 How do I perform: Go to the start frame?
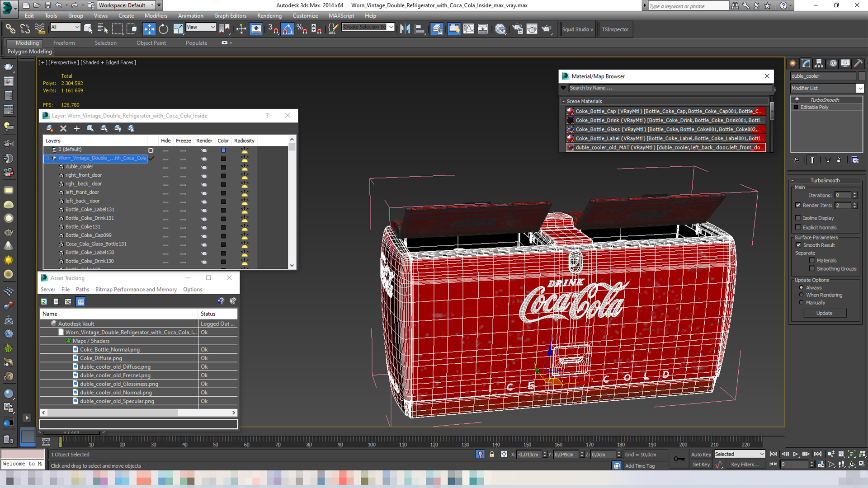(x=774, y=454)
